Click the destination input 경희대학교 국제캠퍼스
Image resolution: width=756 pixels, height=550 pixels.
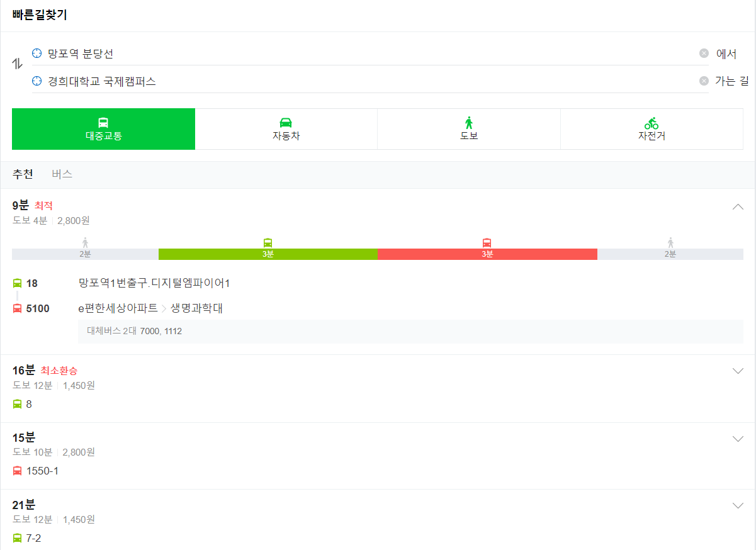coord(370,81)
